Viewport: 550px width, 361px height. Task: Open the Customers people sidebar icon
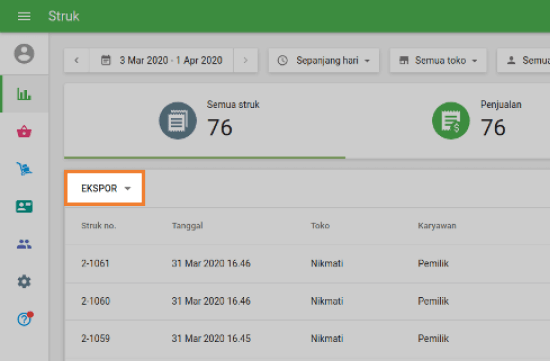point(24,244)
